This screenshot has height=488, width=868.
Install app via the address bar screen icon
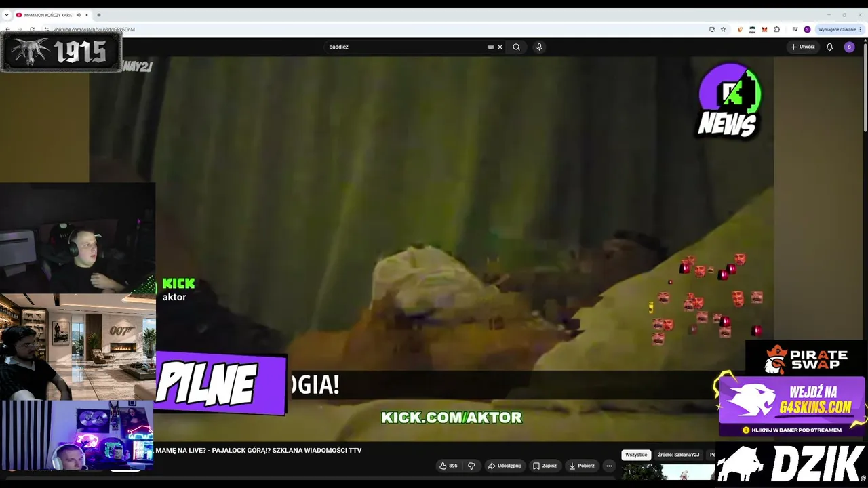[712, 29]
